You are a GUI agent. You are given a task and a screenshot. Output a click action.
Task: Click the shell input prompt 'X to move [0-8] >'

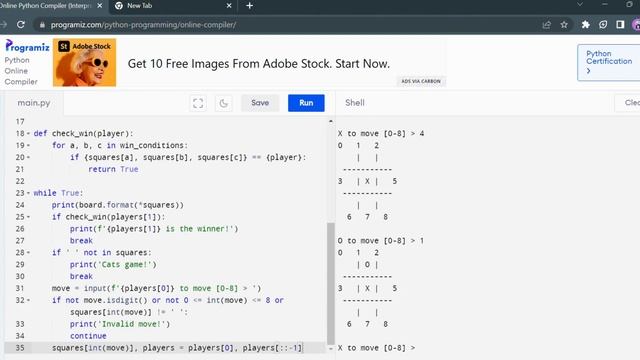376,348
